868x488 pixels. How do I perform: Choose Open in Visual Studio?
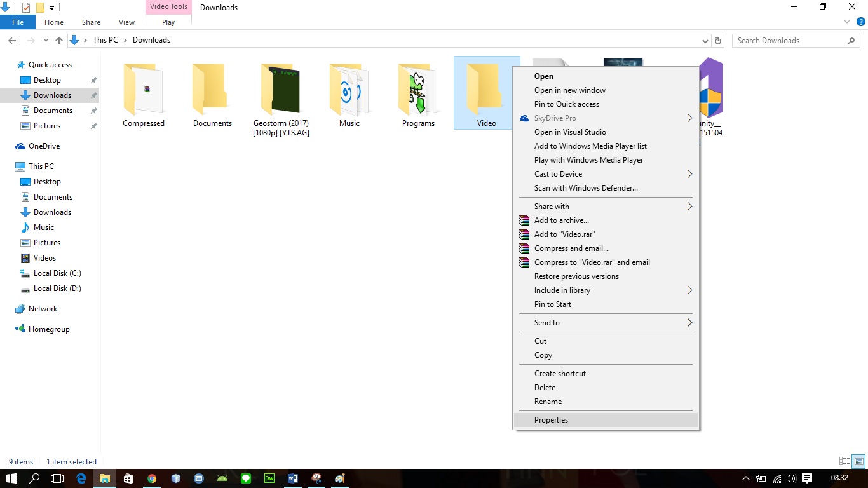click(x=606, y=132)
